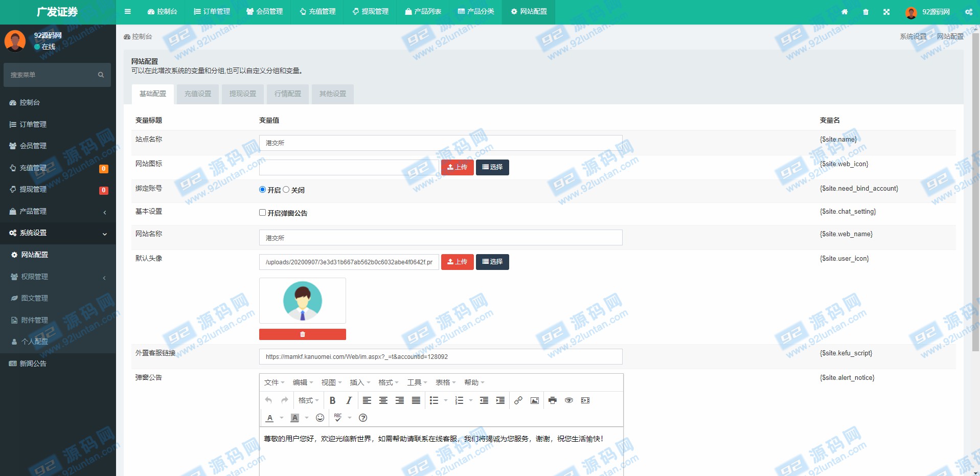This screenshot has width=980, height=476.
Task: Click the 站点名称 input field
Action: pyautogui.click(x=440, y=143)
